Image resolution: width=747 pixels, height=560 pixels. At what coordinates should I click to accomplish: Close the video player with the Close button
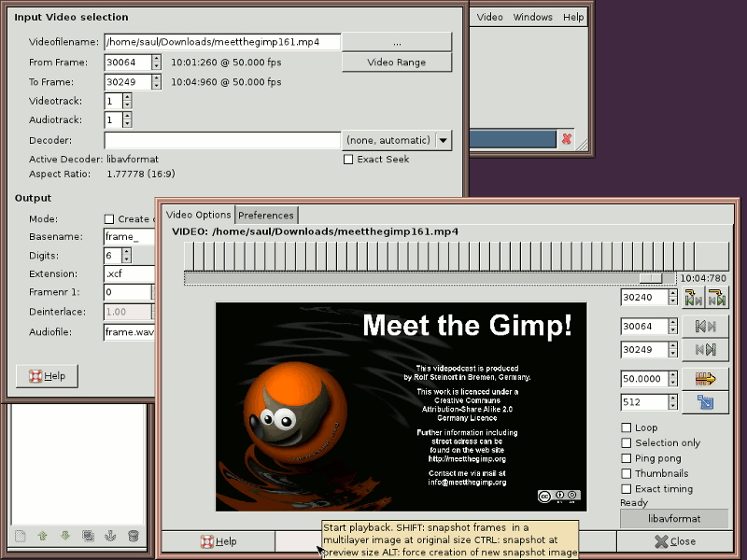(x=675, y=541)
